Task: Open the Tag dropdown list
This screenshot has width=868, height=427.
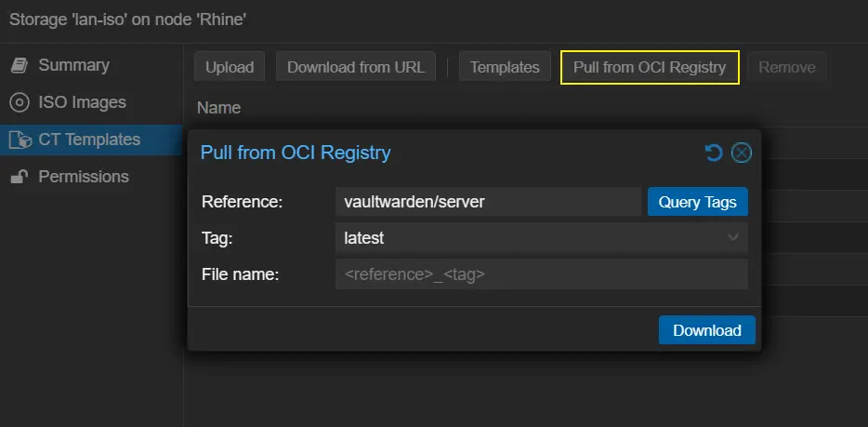Action: (542, 237)
